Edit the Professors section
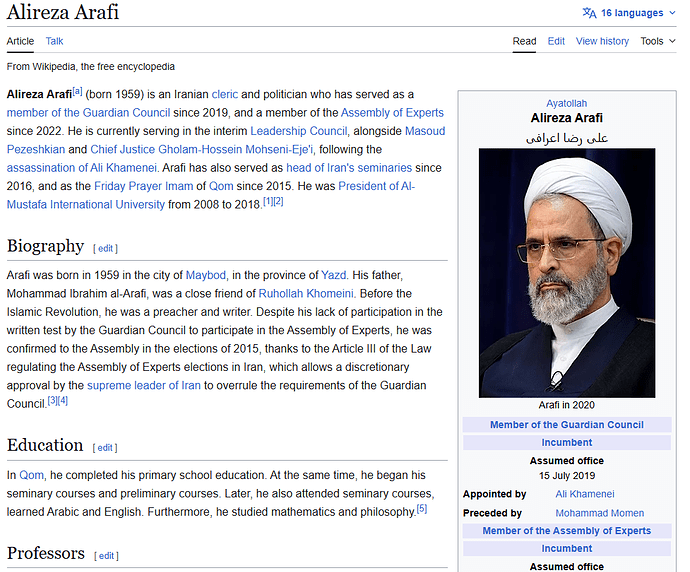 tap(107, 555)
